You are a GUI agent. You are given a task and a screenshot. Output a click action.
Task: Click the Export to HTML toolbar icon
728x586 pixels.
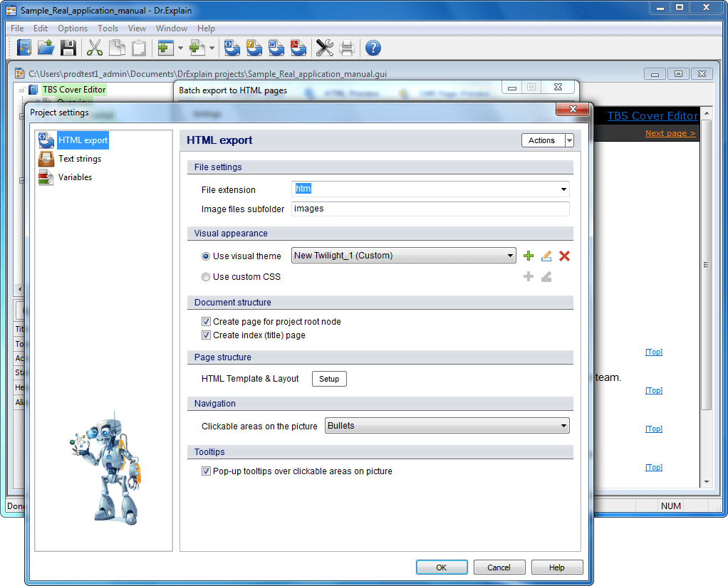(x=232, y=48)
